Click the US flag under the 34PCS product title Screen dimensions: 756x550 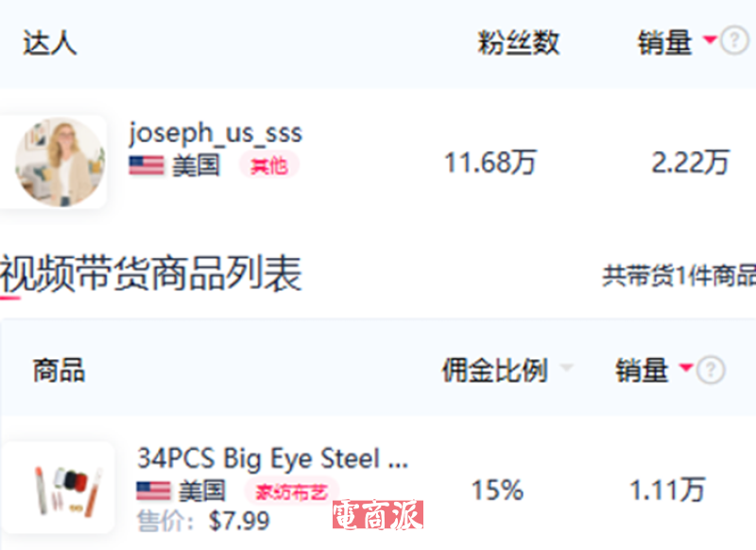tap(153, 491)
